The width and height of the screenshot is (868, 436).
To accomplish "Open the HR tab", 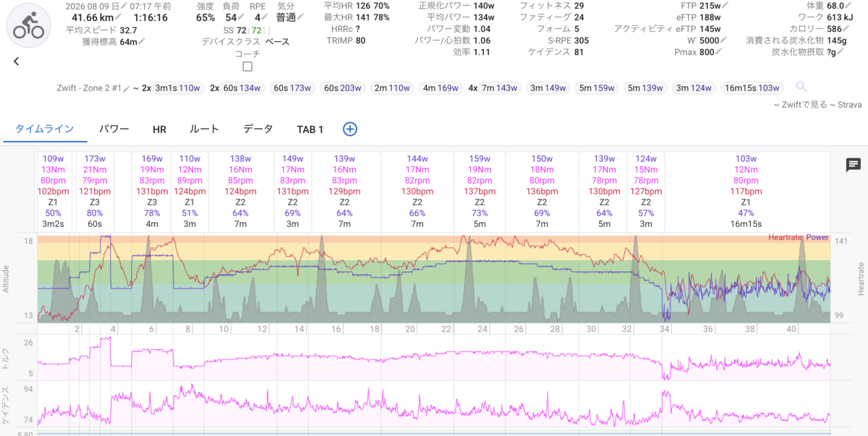I will 160,129.
